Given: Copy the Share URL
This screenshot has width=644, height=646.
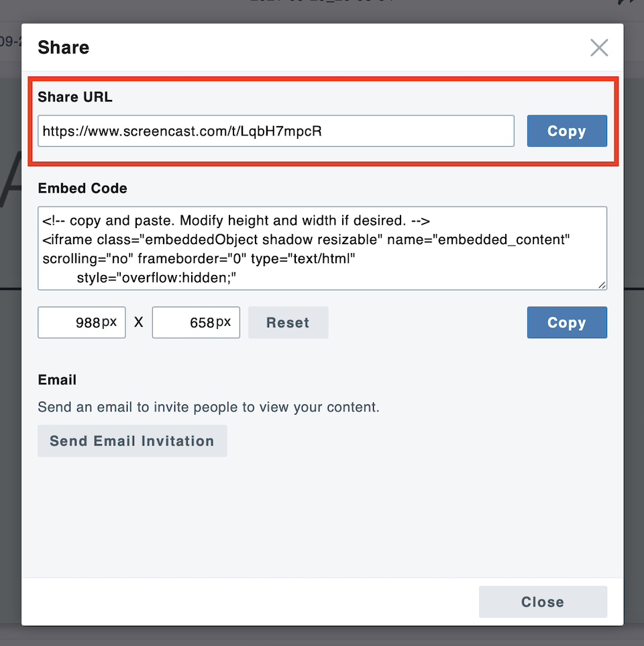Looking at the screenshot, I should 567,131.
